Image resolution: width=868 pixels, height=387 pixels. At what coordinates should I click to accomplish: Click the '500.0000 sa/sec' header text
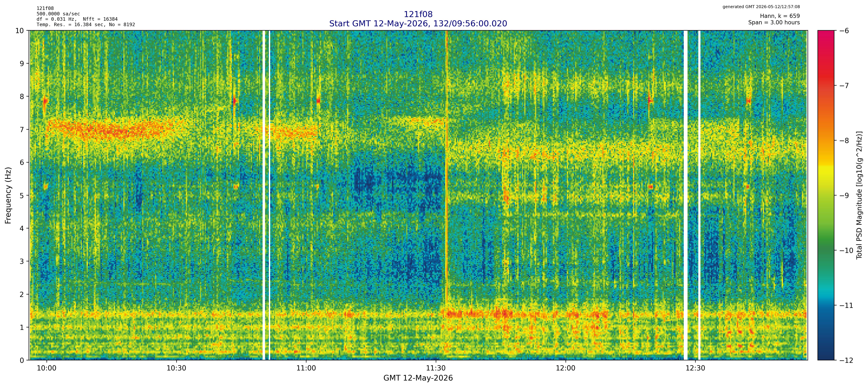click(x=58, y=14)
